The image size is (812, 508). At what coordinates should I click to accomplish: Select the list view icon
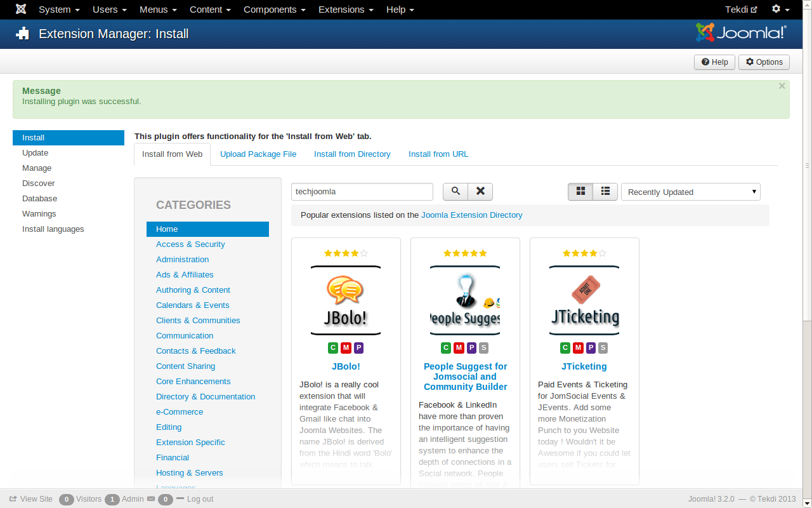[605, 191]
